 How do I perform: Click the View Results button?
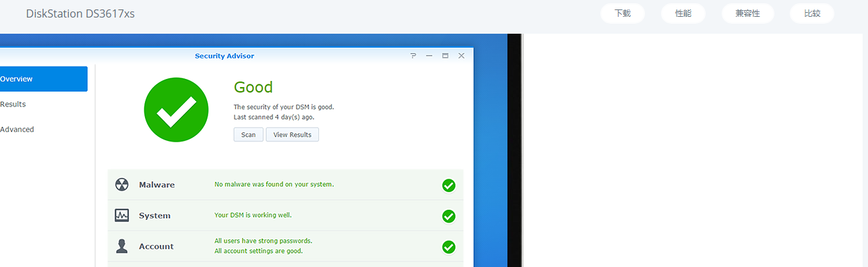tap(292, 135)
